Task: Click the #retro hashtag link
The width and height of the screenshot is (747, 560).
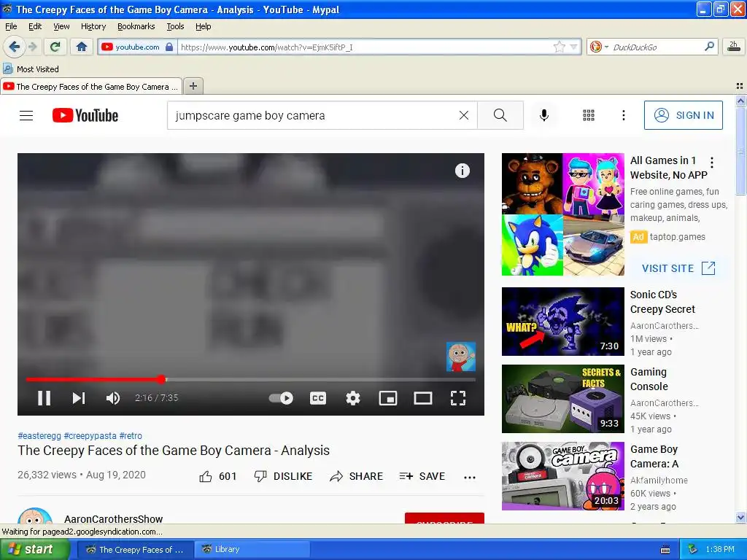Action: 131,436
